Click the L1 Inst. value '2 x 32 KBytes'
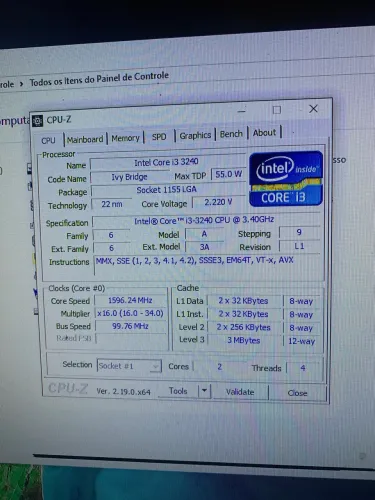The width and height of the screenshot is (375, 500). (x=243, y=314)
